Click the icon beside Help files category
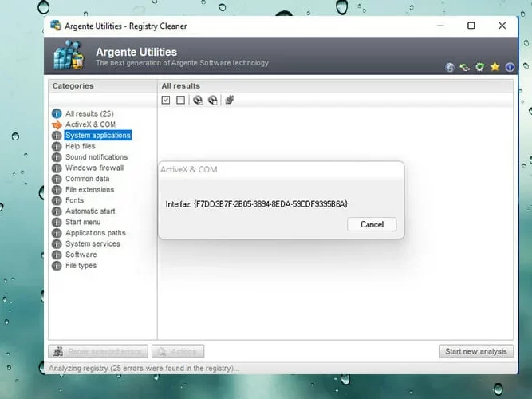The width and height of the screenshot is (532, 399). click(57, 146)
